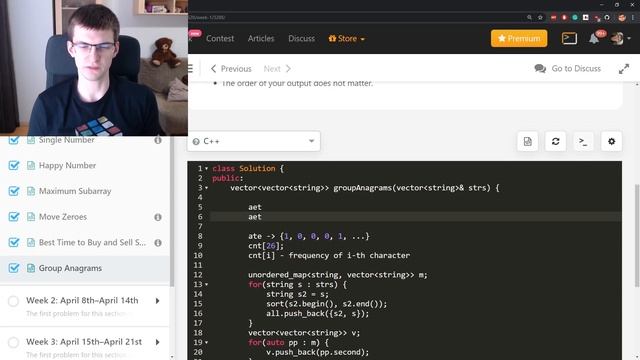Image resolution: width=640 pixels, height=360 pixels.
Task: Click the white square browser extension icon
Action: click(586, 18)
